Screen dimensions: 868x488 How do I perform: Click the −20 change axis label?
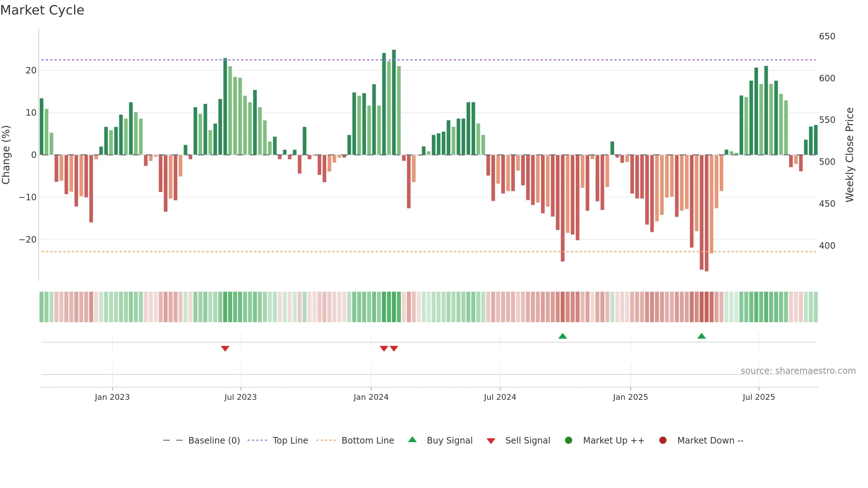click(x=27, y=239)
